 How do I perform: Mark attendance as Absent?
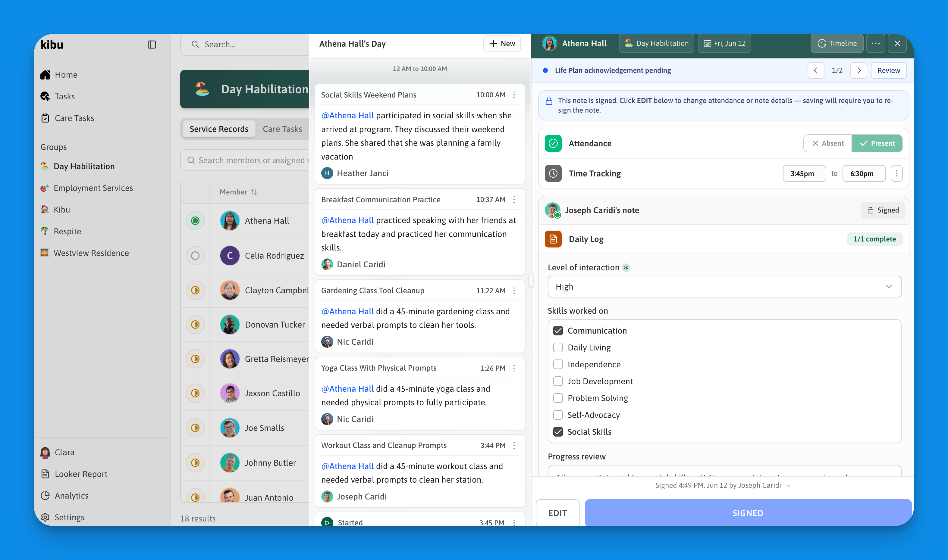(x=828, y=143)
